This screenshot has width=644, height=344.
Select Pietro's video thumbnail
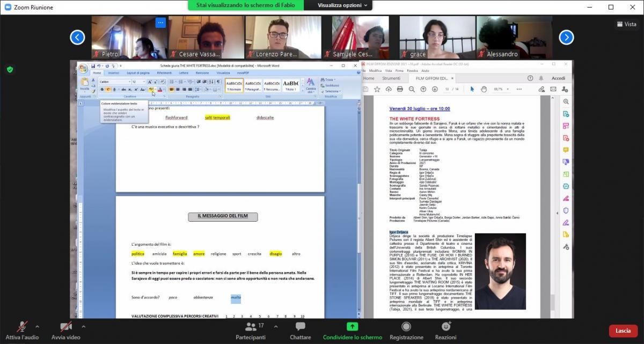click(x=129, y=37)
